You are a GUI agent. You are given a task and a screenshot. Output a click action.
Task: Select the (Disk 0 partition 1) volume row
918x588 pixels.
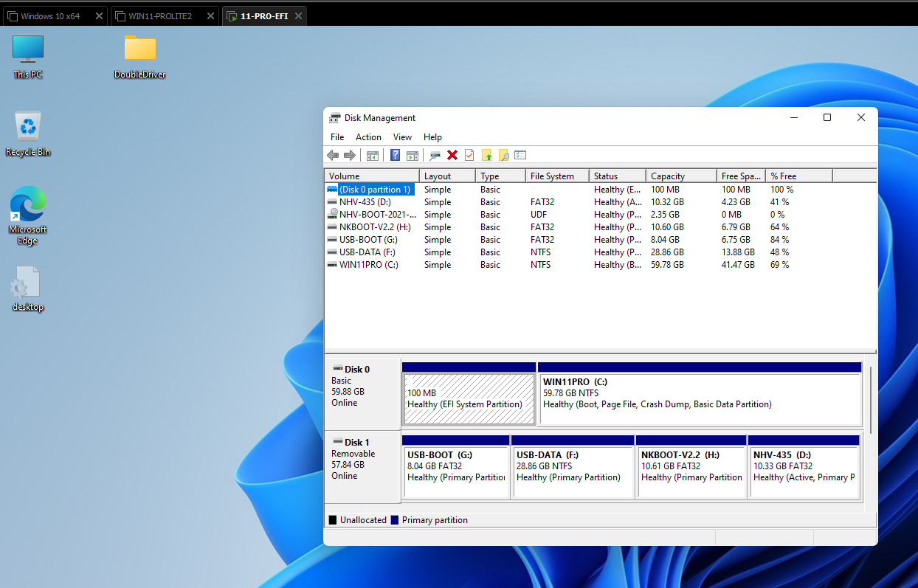pyautogui.click(x=601, y=190)
